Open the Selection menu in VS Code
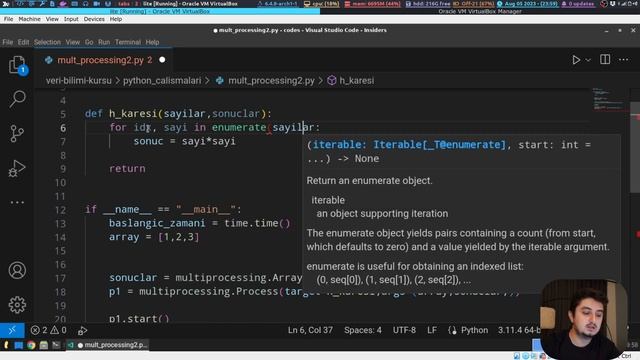 [x=47, y=42]
